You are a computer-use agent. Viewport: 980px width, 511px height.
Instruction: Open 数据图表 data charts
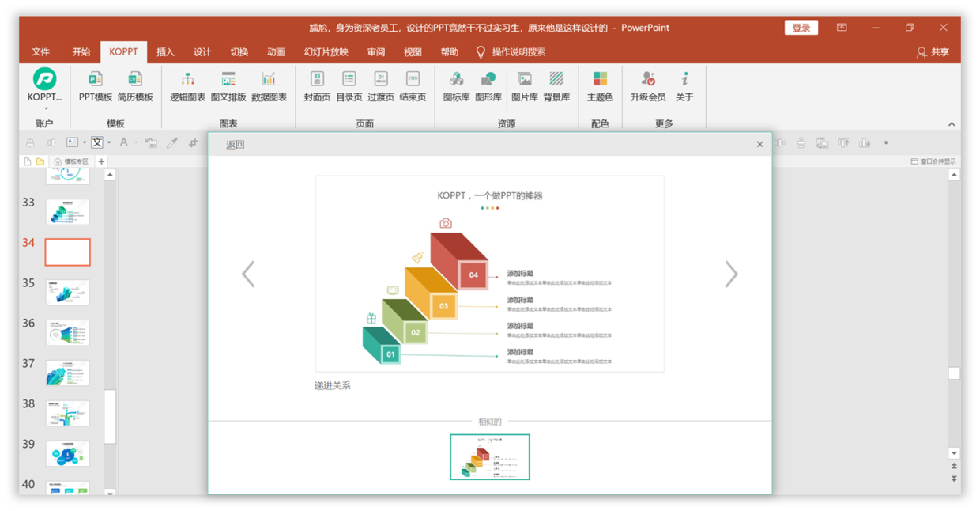[269, 85]
